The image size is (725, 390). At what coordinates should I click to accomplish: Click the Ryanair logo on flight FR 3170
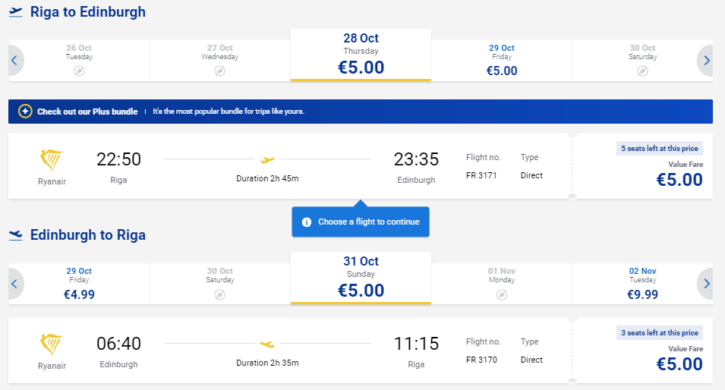(x=51, y=345)
